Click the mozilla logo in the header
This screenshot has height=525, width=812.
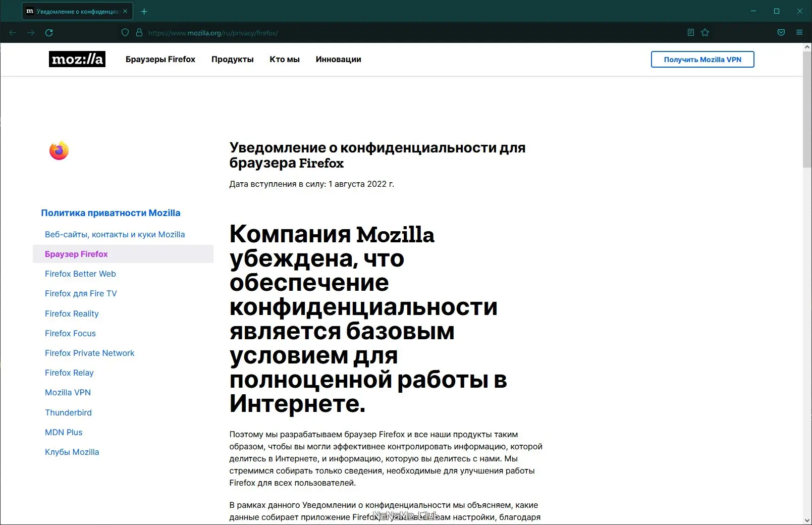(x=77, y=59)
